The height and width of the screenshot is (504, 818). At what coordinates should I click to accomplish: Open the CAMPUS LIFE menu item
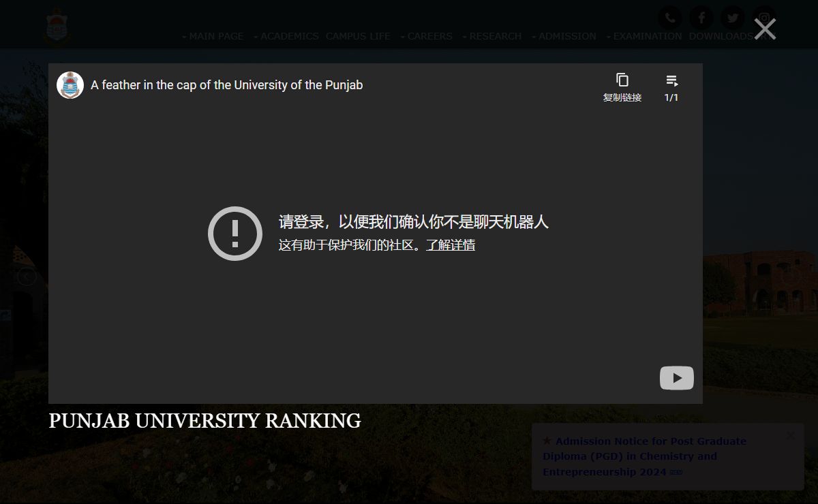(358, 36)
